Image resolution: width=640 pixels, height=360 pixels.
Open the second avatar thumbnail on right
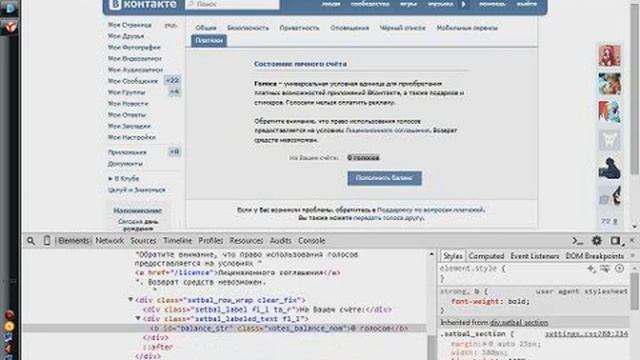609,84
